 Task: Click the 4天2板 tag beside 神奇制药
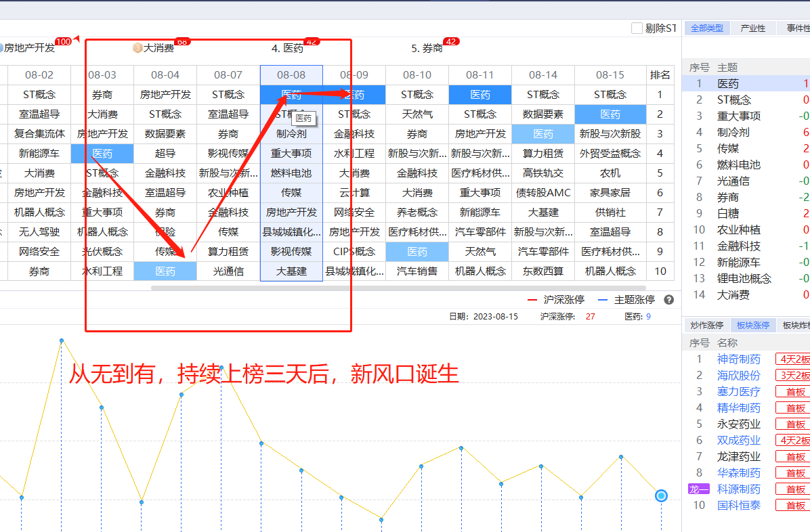(793, 359)
